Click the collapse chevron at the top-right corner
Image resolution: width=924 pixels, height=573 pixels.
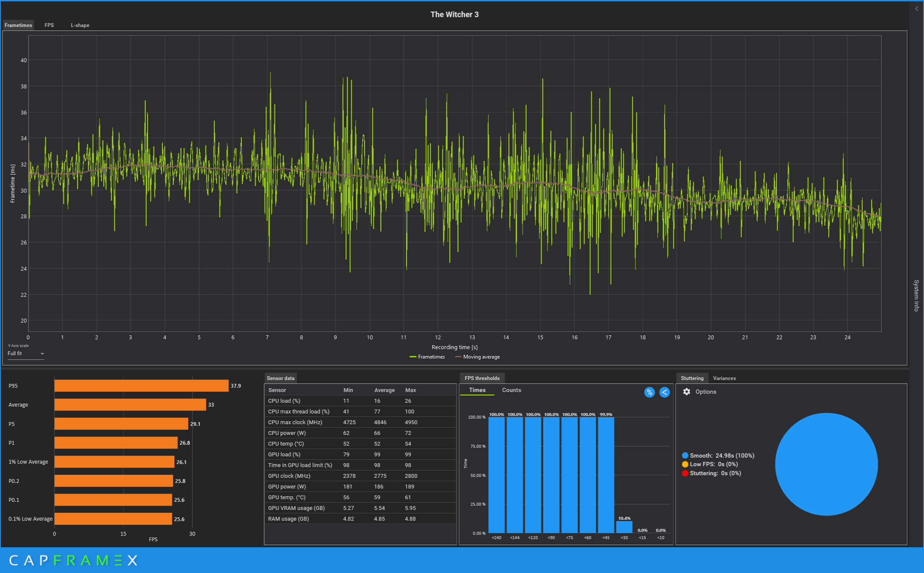coord(917,9)
